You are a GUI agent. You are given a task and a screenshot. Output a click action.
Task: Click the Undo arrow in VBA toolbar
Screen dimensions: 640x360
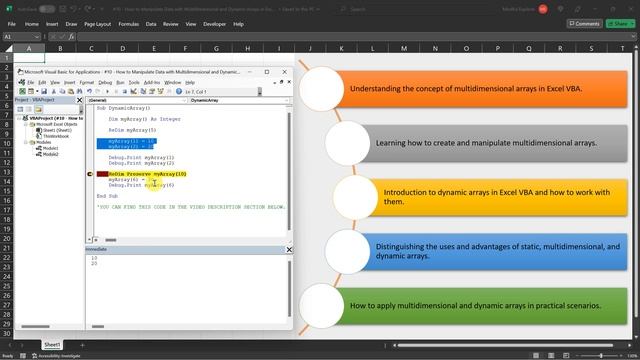(89, 91)
